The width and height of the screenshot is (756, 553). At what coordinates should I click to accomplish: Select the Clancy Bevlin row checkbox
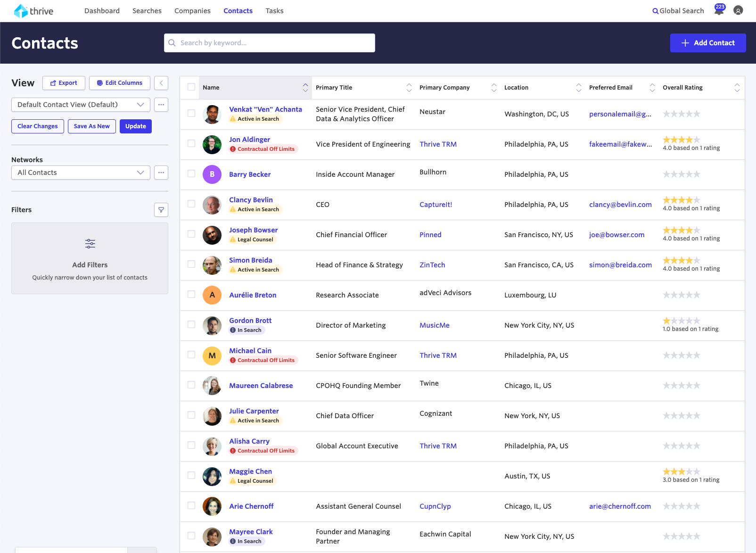[191, 204]
